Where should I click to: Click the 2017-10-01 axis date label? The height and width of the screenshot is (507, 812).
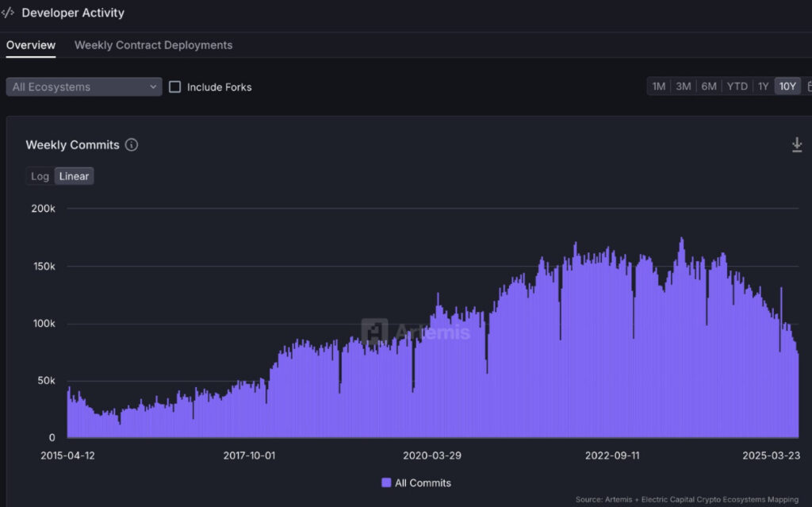[249, 455]
